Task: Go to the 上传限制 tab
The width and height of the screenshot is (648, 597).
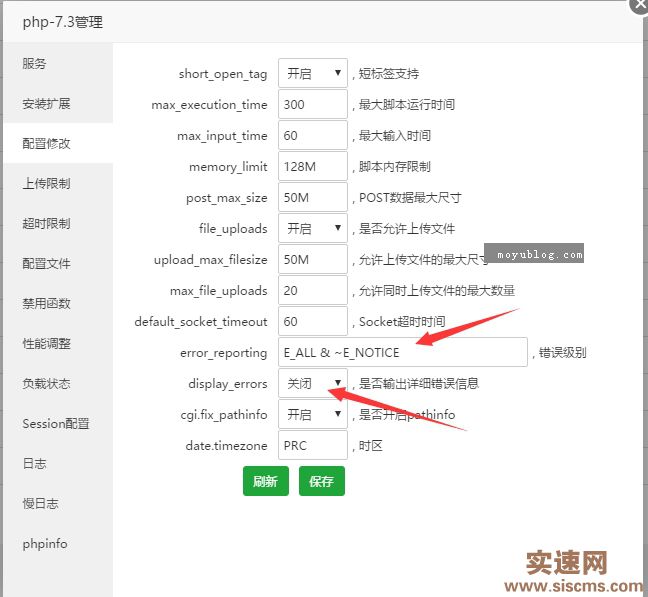Action: 58,183
